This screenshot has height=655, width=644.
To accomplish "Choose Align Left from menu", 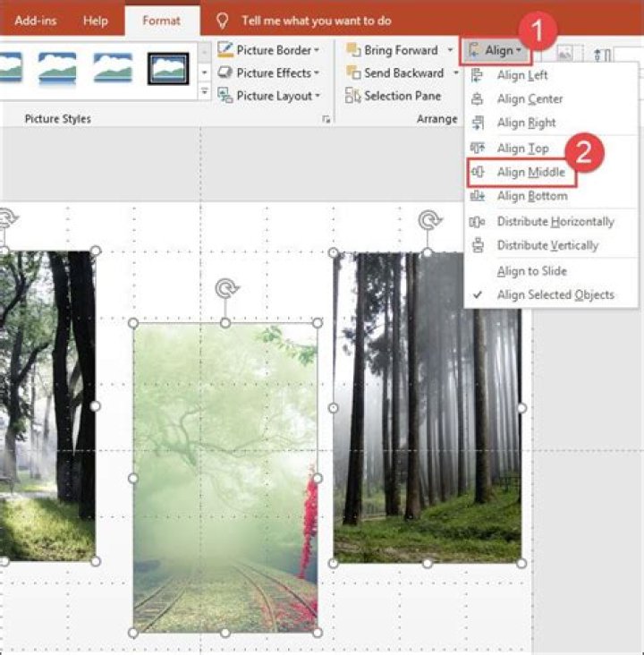I will point(522,75).
